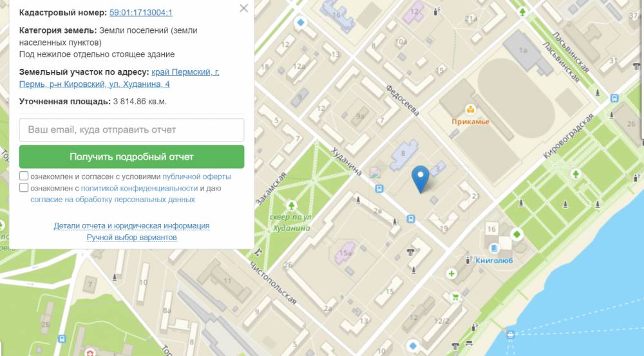Open Ручной выбор вариантов

coord(131,238)
